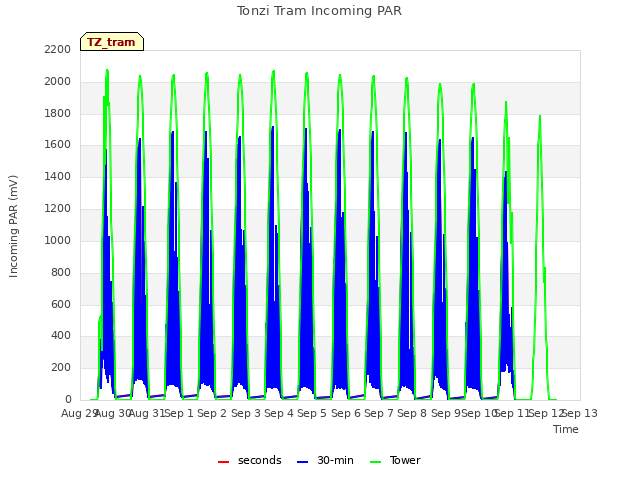Screen dimensions: 640x480
Task: Click the Sep 6 x-axis label
Action: pyautogui.click(x=346, y=414)
